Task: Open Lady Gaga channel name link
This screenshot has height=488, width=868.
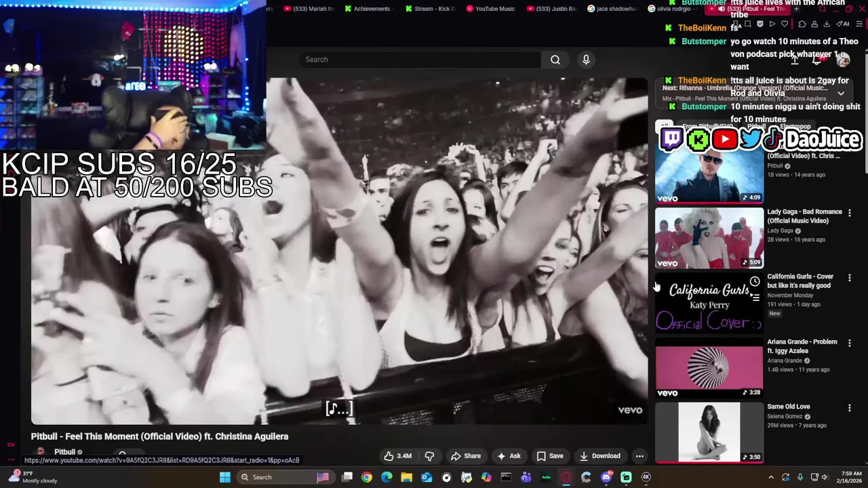Action: tap(780, 230)
